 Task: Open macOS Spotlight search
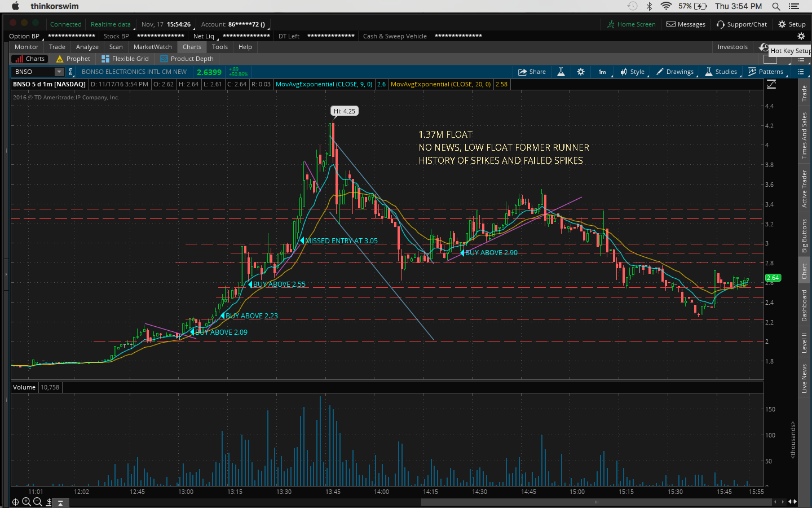point(776,6)
